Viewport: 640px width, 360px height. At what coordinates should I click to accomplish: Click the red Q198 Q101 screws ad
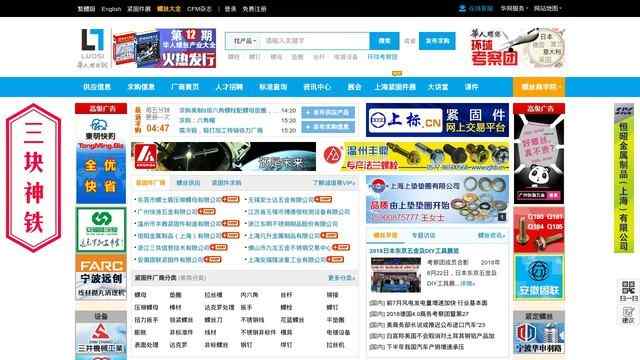pos(539,230)
